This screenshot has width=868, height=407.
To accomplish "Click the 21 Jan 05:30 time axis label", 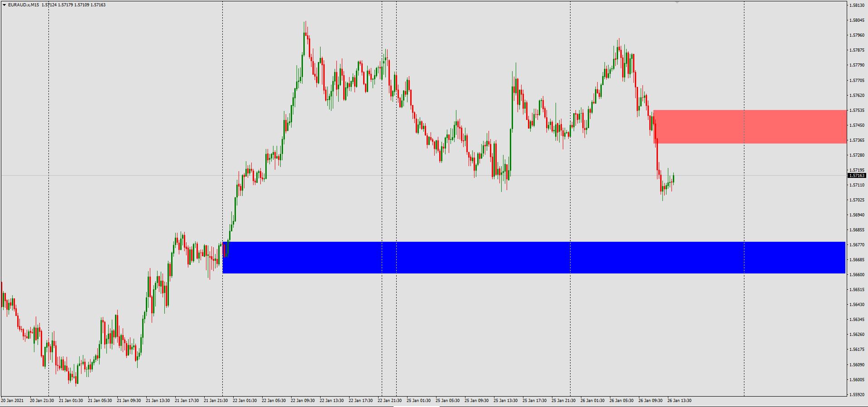I will click(100, 401).
